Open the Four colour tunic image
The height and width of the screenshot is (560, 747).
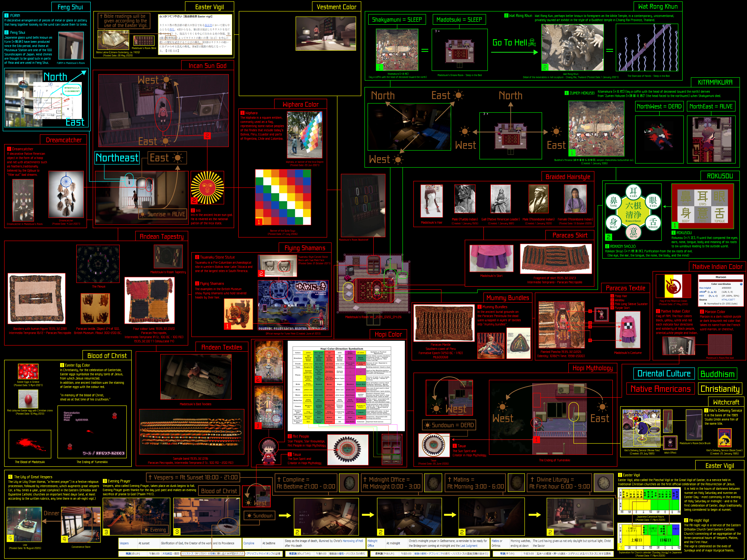coord(150,300)
